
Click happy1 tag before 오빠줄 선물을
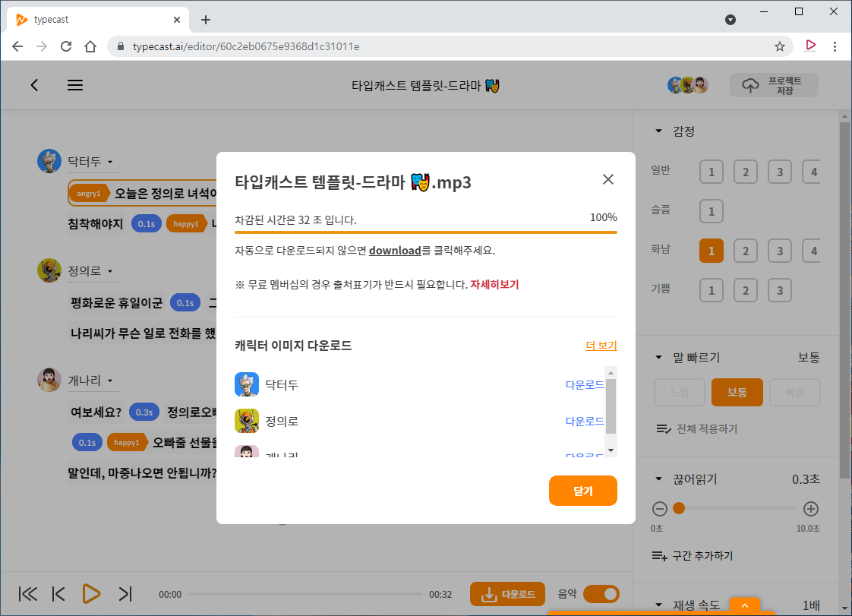pyautogui.click(x=127, y=443)
